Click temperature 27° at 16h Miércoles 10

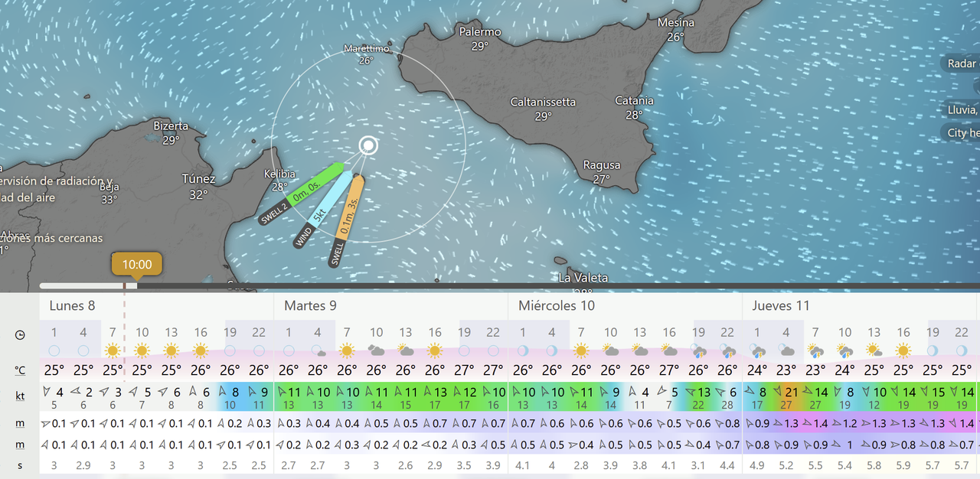pos(669,370)
